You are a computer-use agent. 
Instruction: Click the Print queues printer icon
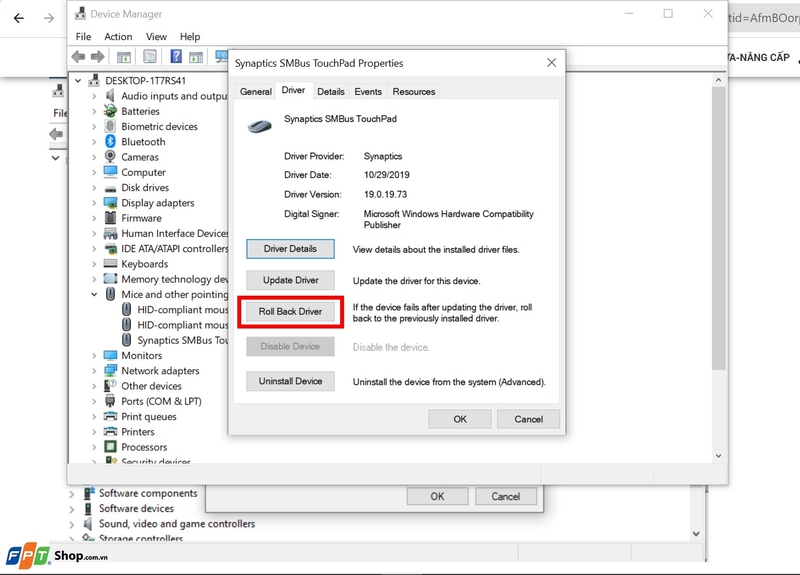click(x=110, y=416)
